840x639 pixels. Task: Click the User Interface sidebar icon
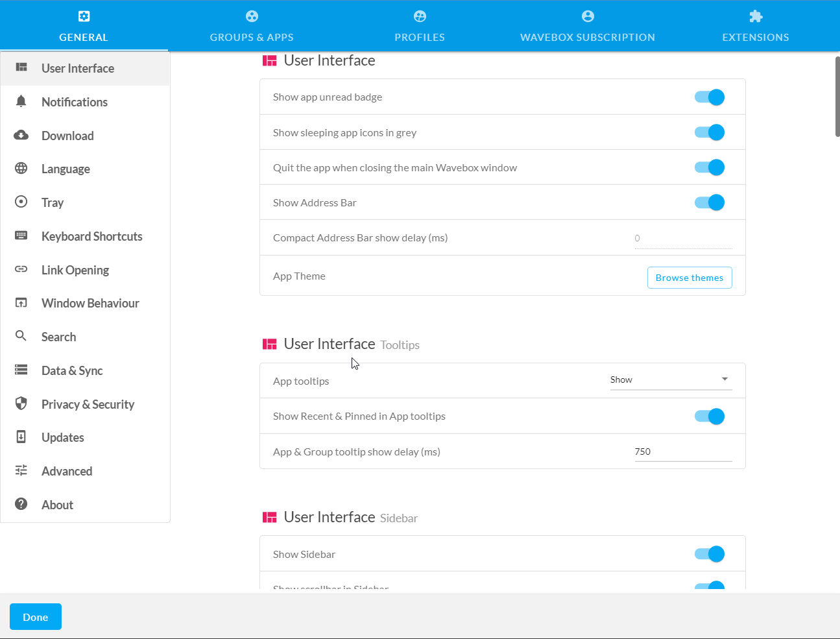pos(21,67)
